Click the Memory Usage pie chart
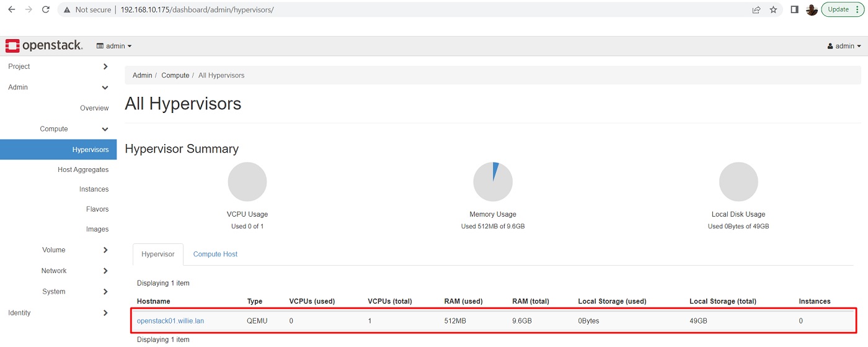This screenshot has height=347, width=868. point(493,182)
